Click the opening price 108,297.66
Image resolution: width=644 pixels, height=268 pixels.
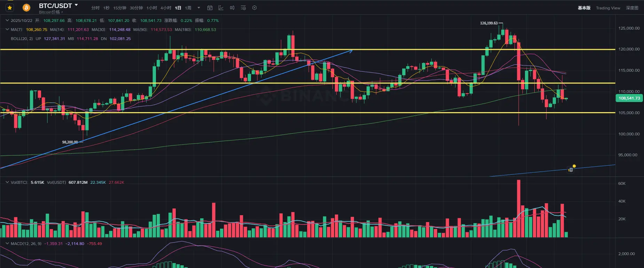[54, 21]
